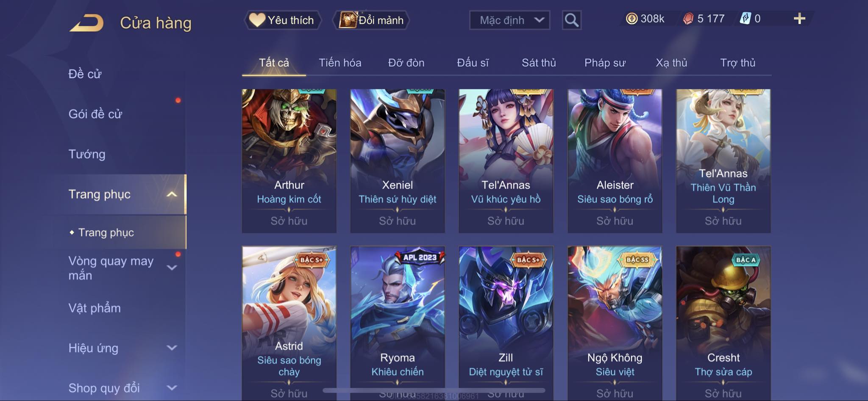This screenshot has height=401, width=868.
Task: Tap the chest icon in Đổi mảnh
Action: pyautogui.click(x=348, y=20)
